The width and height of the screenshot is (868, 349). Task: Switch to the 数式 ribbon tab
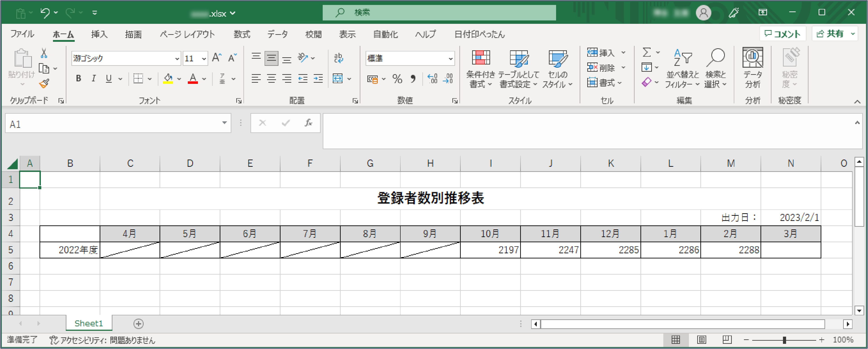point(242,34)
